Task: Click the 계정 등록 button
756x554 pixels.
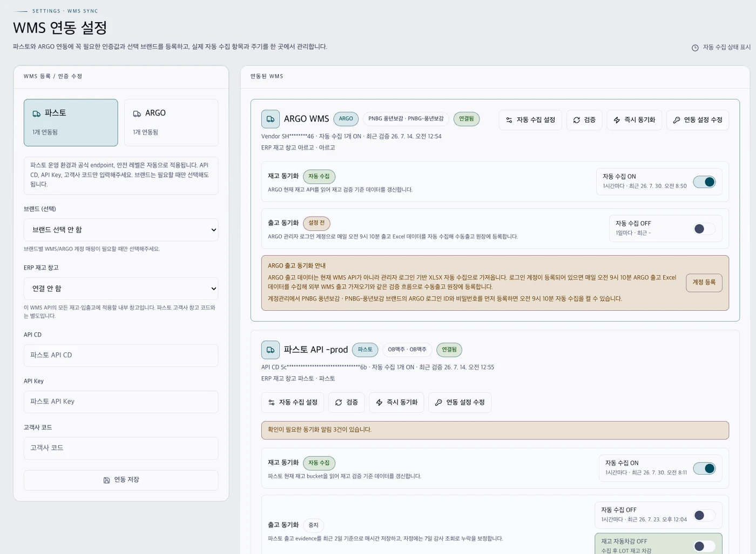Action: 704,283
